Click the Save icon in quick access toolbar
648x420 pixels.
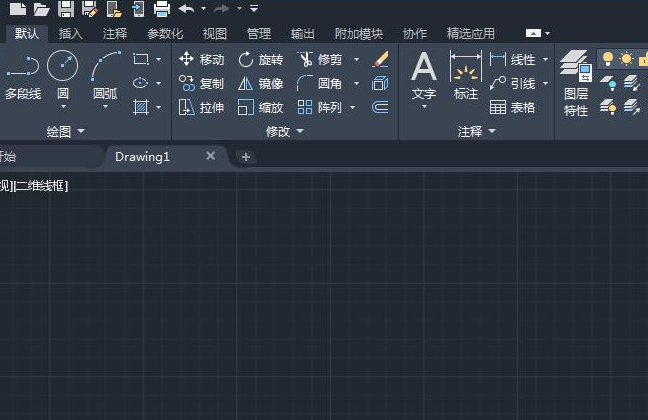65,9
